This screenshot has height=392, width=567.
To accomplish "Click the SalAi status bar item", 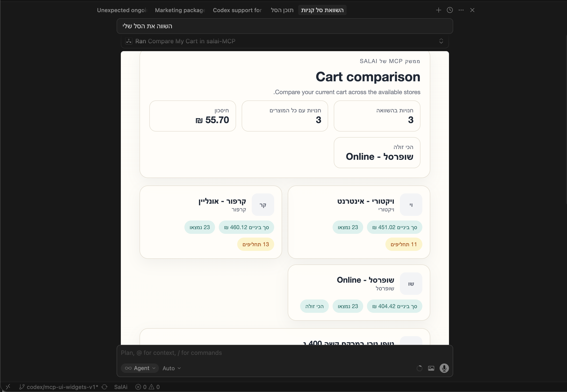I will [x=121, y=387].
